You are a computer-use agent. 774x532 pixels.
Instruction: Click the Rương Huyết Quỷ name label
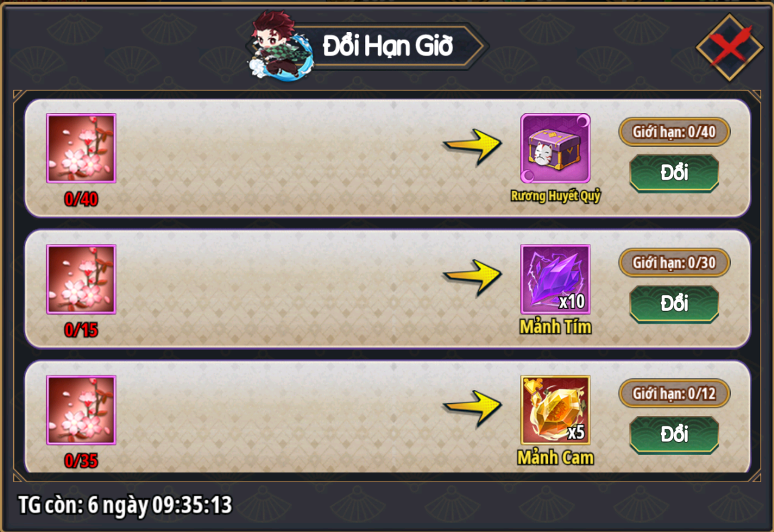click(x=555, y=197)
